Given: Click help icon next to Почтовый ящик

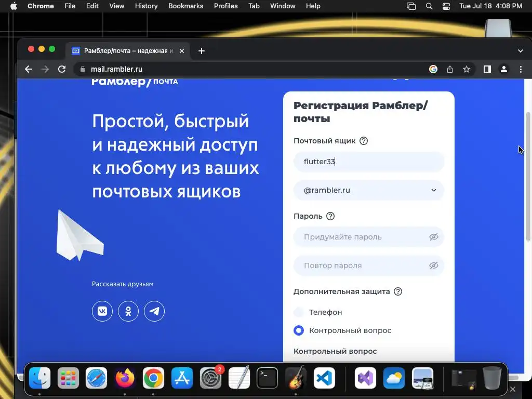Looking at the screenshot, I should tap(363, 141).
